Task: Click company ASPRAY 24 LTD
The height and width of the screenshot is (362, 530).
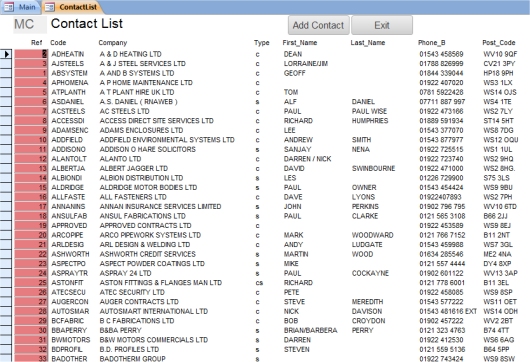Action: click(x=125, y=273)
